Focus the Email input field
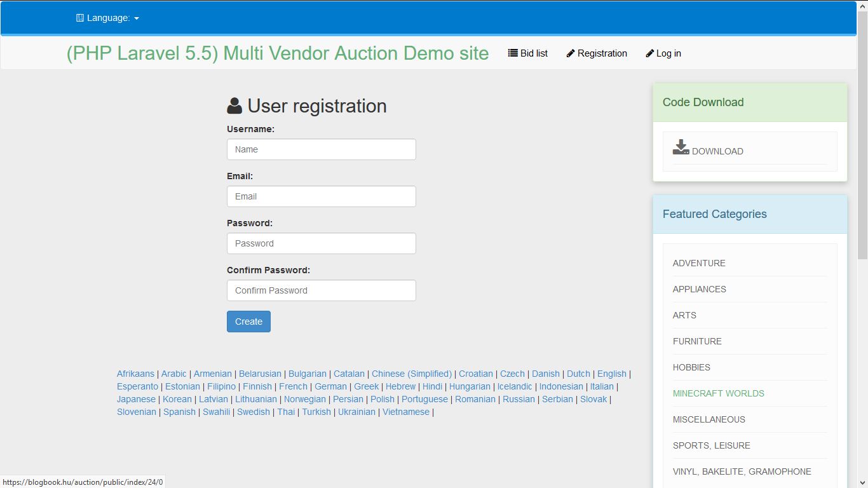 322,196
